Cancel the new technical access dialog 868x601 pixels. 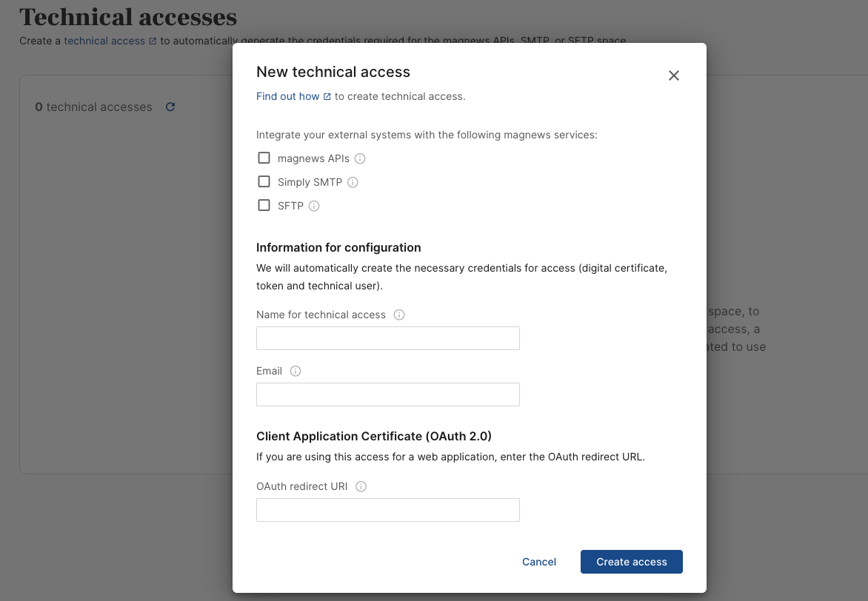click(x=538, y=562)
